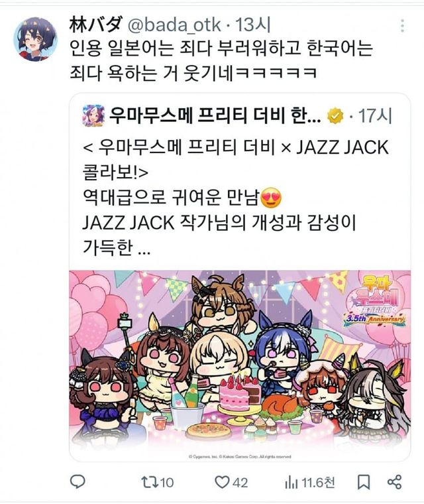The width and height of the screenshot is (424, 504).
Task: View analytics via the bar chart icon
Action: tap(291, 483)
